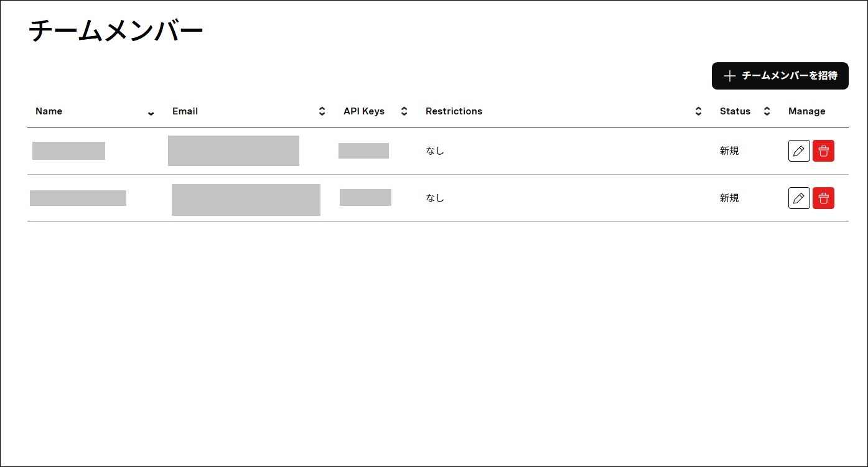Toggle API Keys column sort arrows
The height and width of the screenshot is (467, 868).
[404, 111]
